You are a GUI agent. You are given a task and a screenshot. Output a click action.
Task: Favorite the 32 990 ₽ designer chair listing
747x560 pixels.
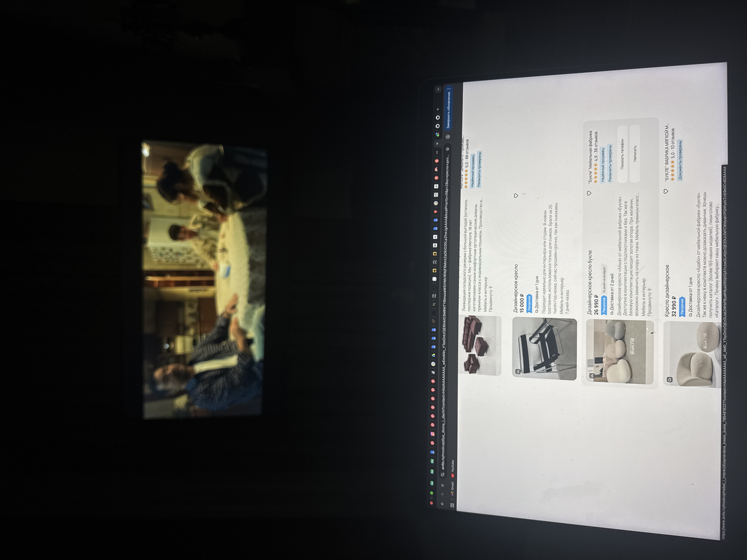[x=666, y=191]
